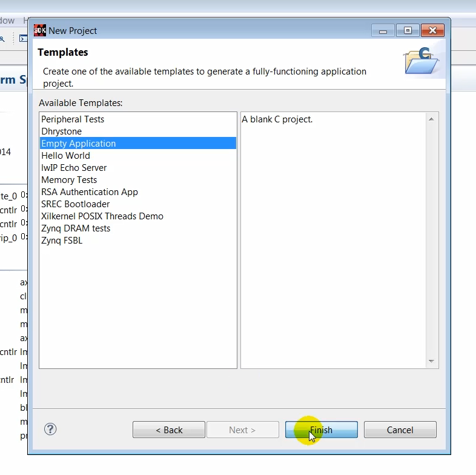Viewport: 476px width, 475px height.
Task: Choose the Memory Tests template
Action: (69, 180)
